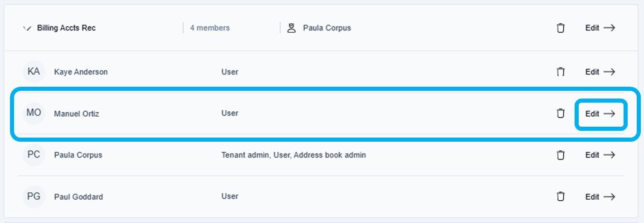The width and height of the screenshot is (644, 223).
Task: Delete user Kaye Anderson
Action: click(x=561, y=72)
